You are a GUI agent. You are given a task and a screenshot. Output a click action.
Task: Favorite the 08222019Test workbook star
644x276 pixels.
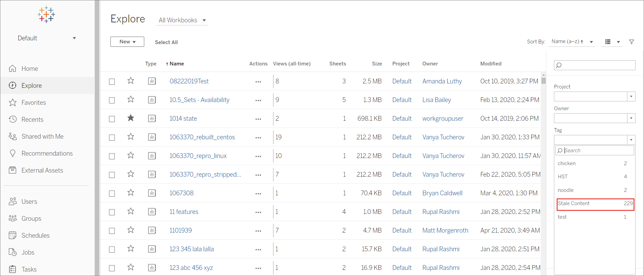(131, 81)
